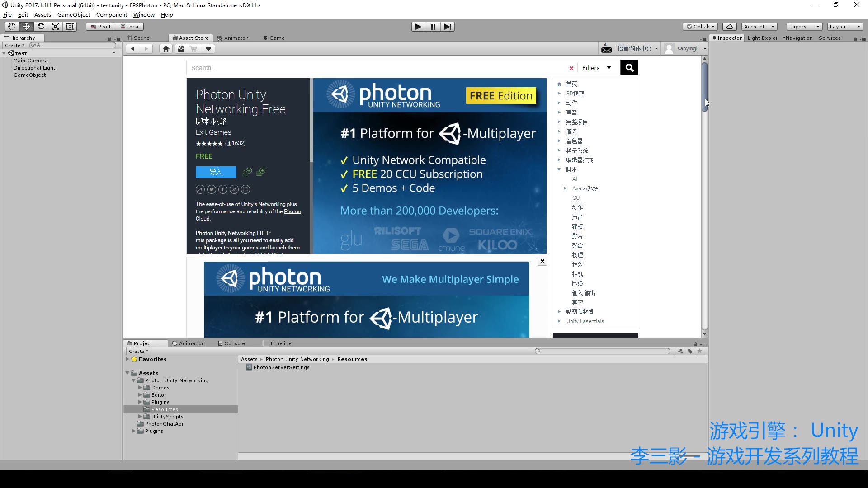Select the Scale tool
This screenshot has height=488, width=868.
coord(55,27)
